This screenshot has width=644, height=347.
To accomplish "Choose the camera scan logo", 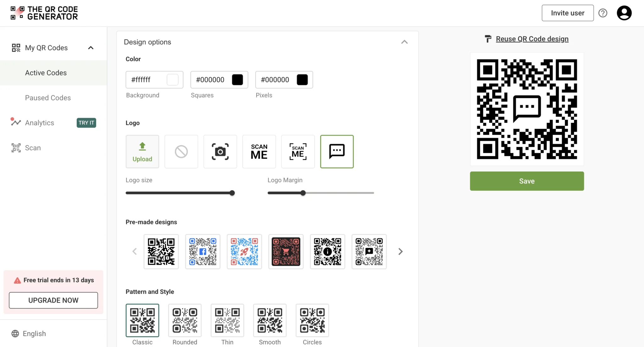I will pos(220,151).
